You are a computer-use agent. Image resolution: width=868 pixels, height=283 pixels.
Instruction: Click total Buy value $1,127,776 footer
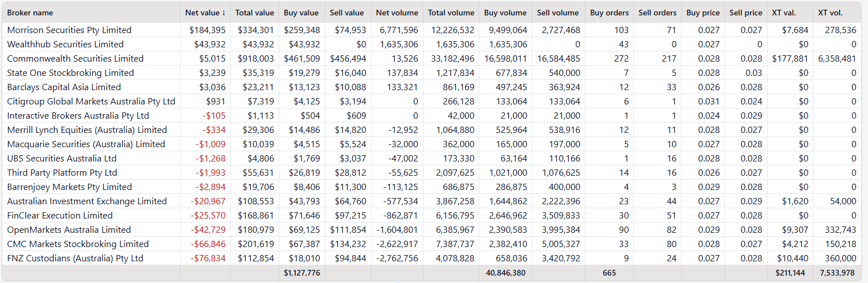coord(302,273)
